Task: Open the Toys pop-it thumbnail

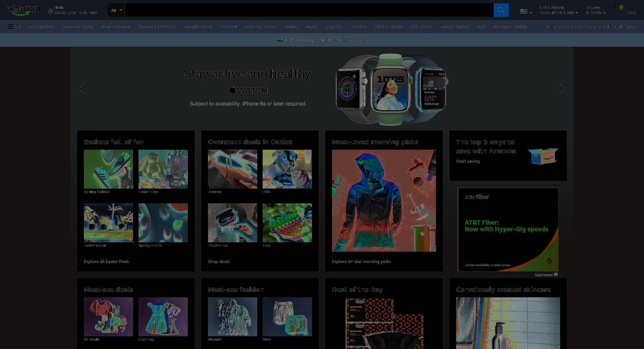Action: (x=287, y=223)
